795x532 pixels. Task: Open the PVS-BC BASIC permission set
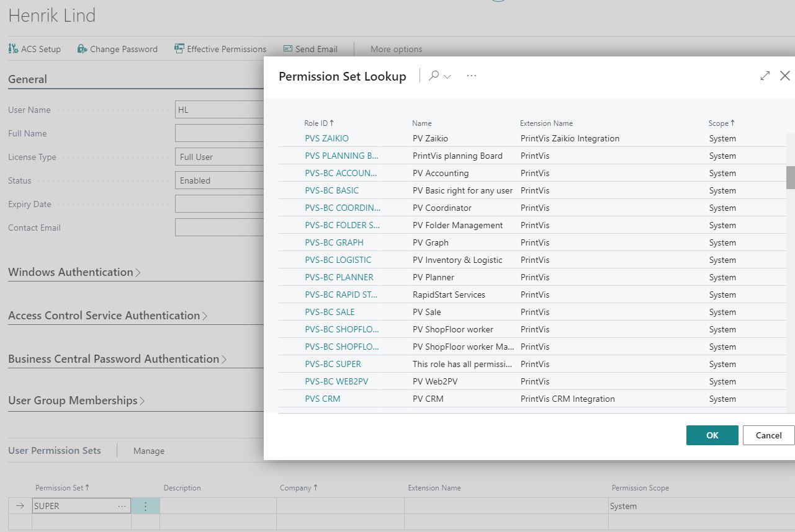(x=331, y=190)
